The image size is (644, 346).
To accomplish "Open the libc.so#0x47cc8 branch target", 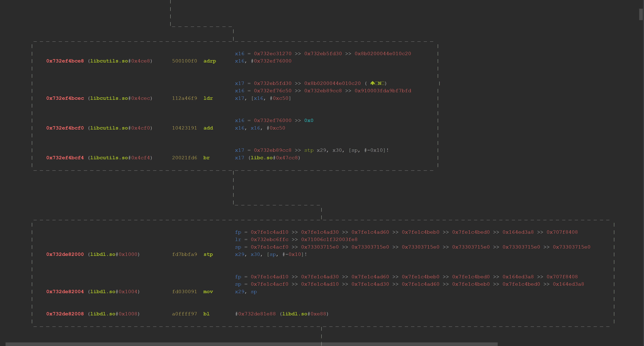I will 274,158.
